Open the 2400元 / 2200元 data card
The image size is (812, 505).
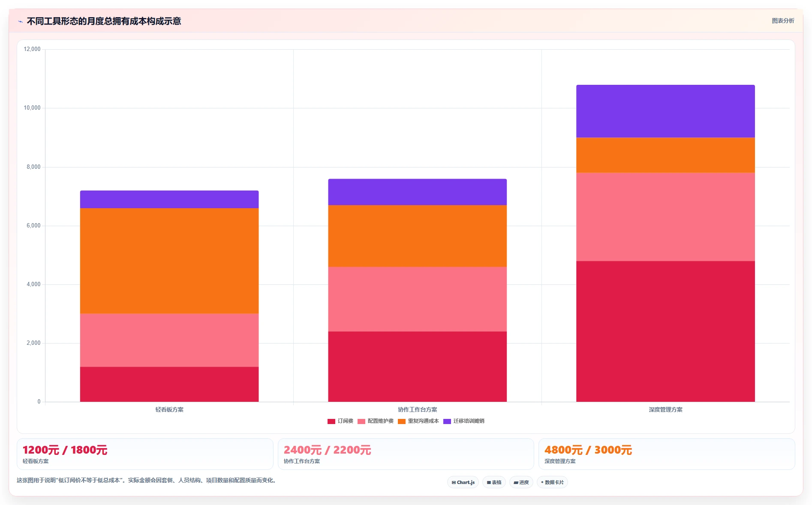click(406, 454)
